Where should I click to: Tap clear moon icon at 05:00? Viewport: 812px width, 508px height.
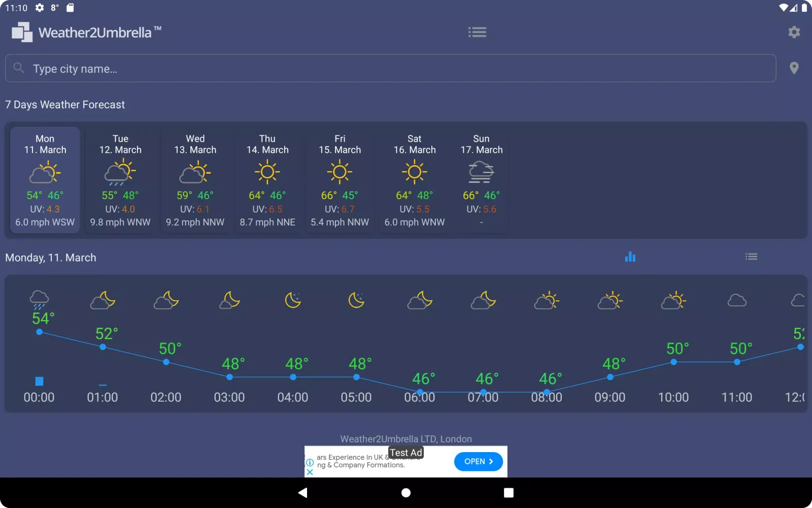(356, 300)
